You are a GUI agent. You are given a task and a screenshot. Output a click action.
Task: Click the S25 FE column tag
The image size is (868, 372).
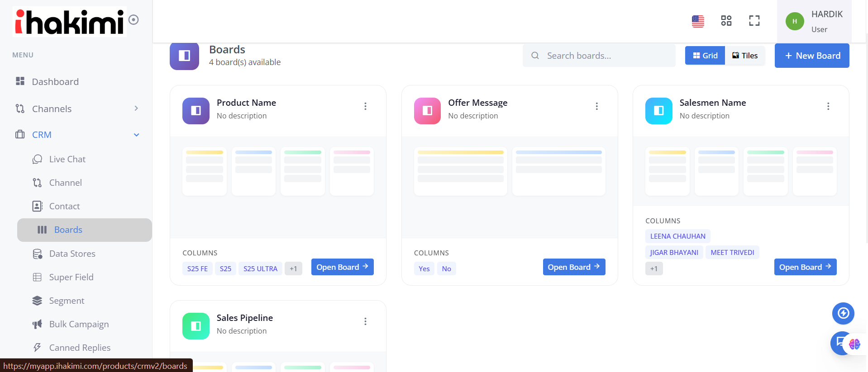[x=197, y=268]
